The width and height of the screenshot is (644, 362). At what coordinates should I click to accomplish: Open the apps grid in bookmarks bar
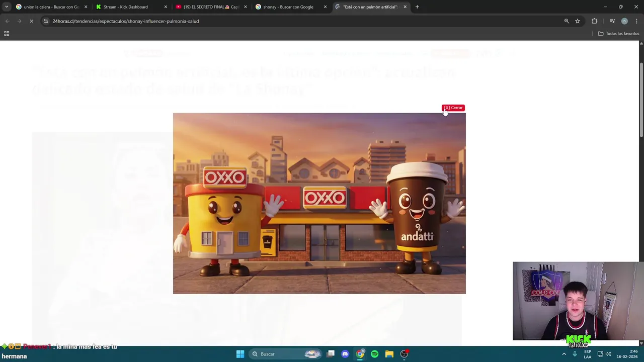pyautogui.click(x=7, y=34)
